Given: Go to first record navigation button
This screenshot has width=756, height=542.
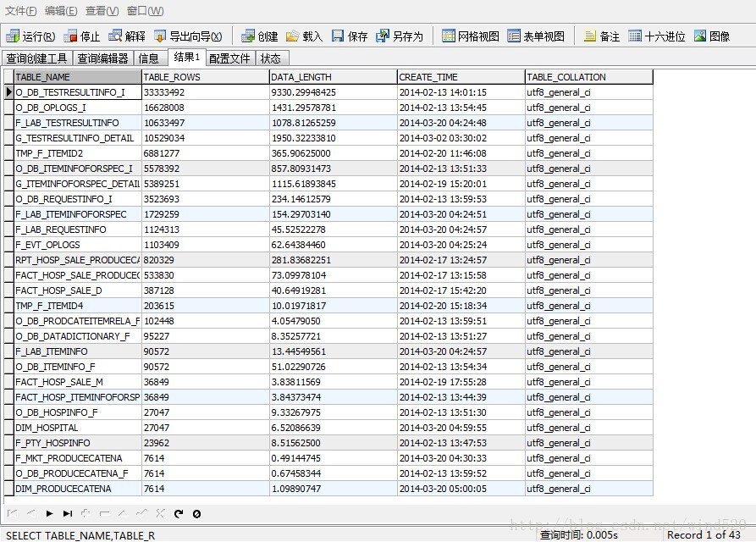Looking at the screenshot, I should click(x=13, y=513).
